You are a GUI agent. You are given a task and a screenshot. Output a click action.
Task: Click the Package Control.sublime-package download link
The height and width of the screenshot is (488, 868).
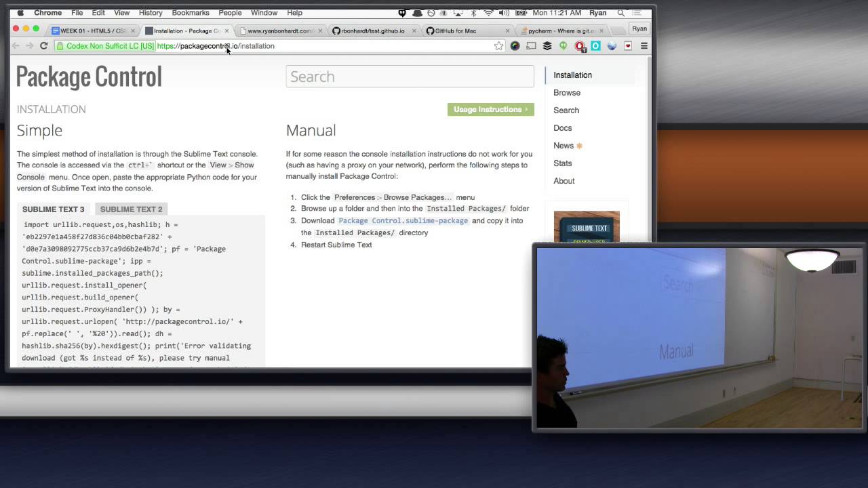403,221
